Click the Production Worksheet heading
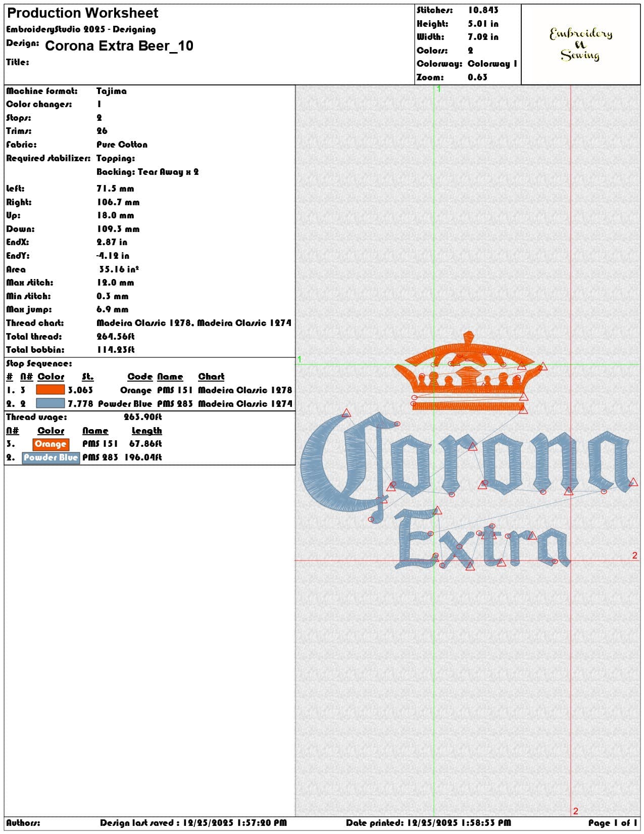644x834 pixels. [82, 13]
